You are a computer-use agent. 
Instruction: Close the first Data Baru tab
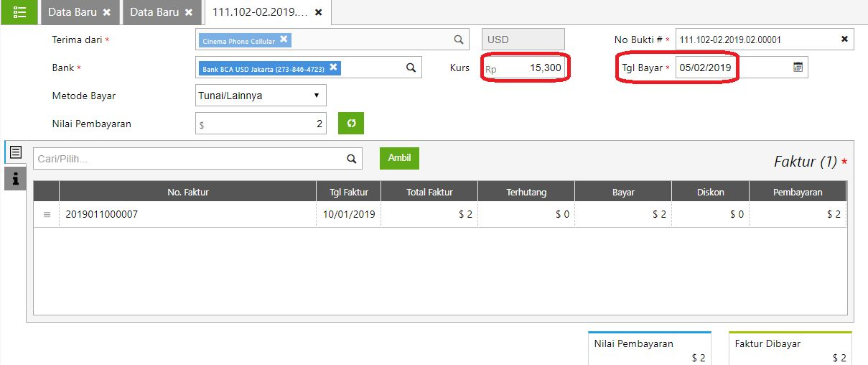[107, 13]
